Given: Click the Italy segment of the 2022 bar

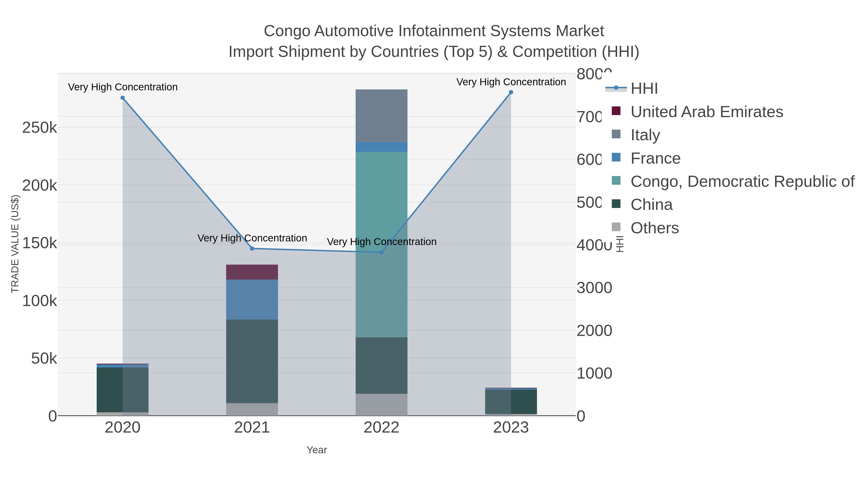Looking at the screenshot, I should pos(381,116).
